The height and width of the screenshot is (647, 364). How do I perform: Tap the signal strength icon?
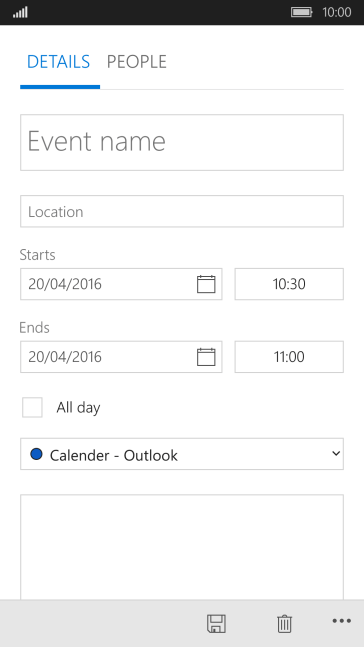20,12
